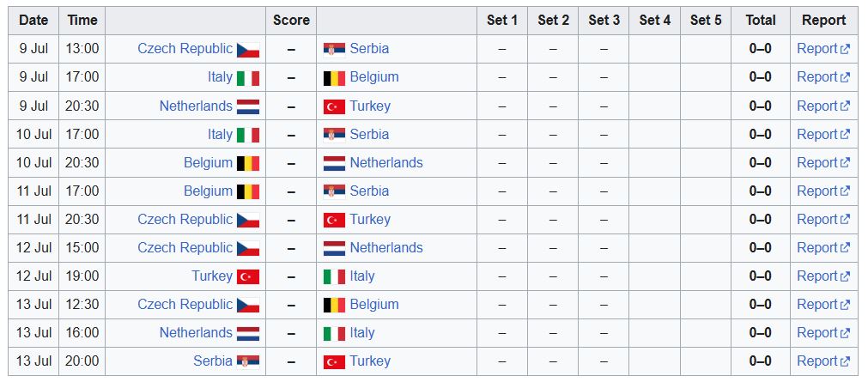Image resolution: width=868 pixels, height=382 pixels.
Task: Click the Turkey flag in 12 Jul 19:00 row
Action: pyautogui.click(x=248, y=276)
